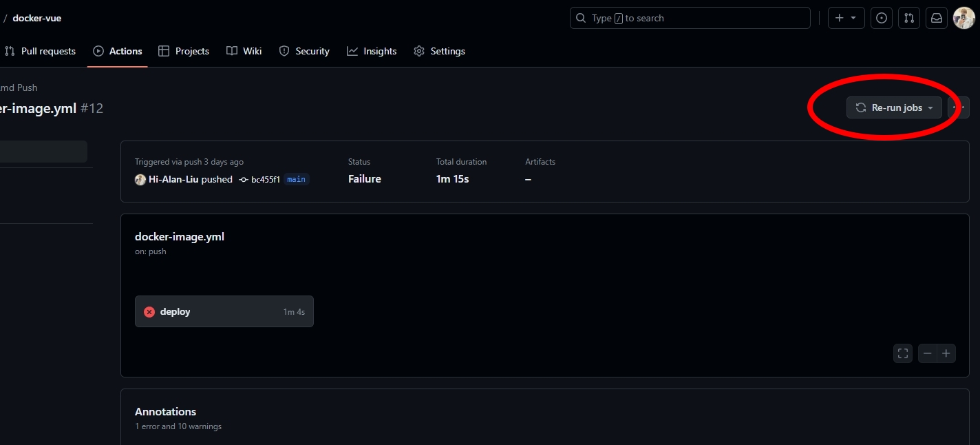
Task: Switch to the Actions tab
Action: [118, 51]
